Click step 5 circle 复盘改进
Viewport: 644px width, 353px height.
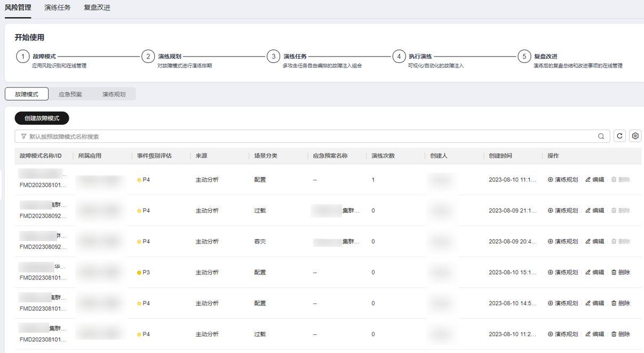click(524, 57)
